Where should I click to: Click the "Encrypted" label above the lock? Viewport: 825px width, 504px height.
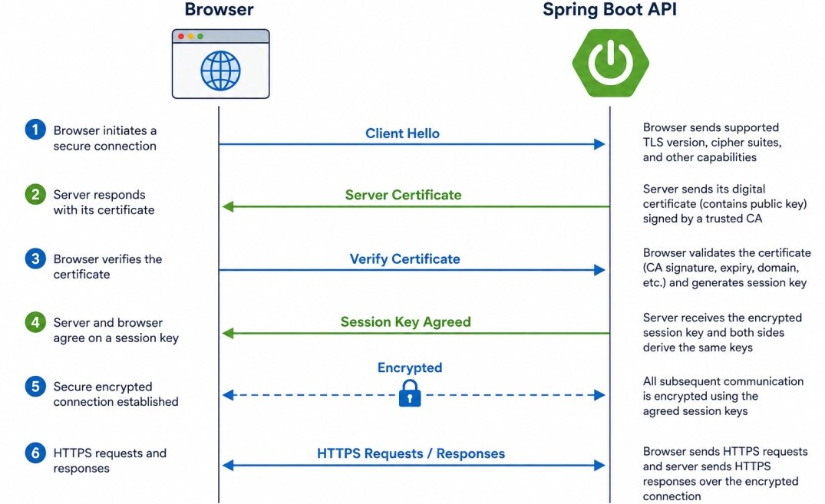coord(410,367)
